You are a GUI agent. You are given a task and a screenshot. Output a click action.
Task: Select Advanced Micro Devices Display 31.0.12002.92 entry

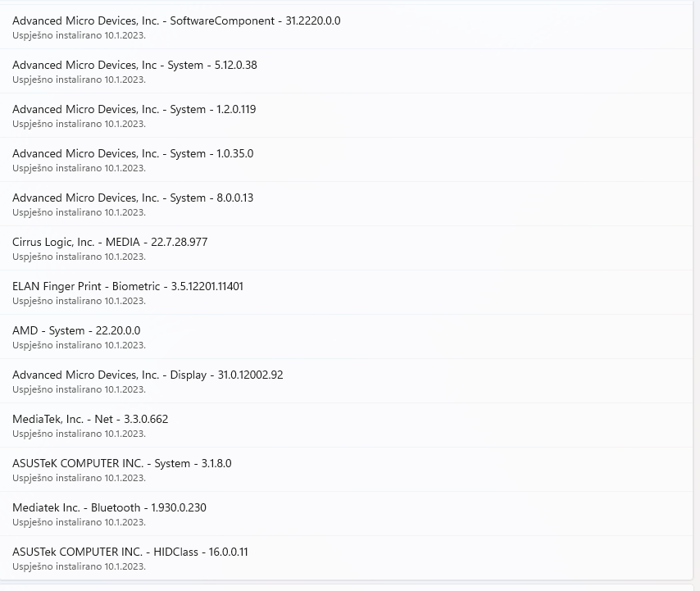[346, 380]
